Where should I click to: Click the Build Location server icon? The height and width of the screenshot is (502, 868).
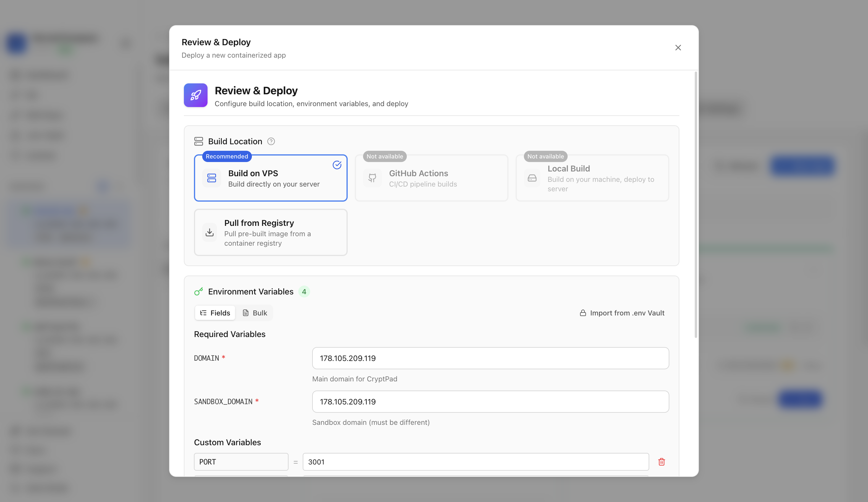point(199,141)
